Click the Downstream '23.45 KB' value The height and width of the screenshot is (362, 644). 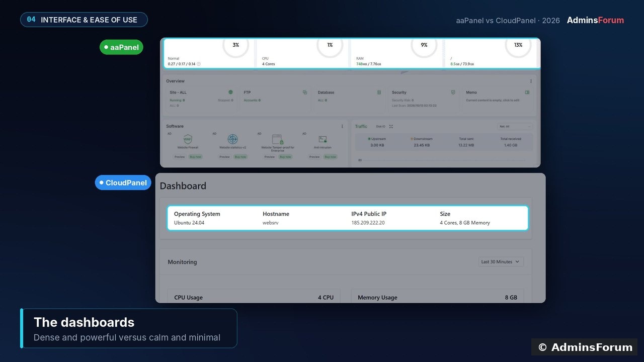[x=422, y=145]
